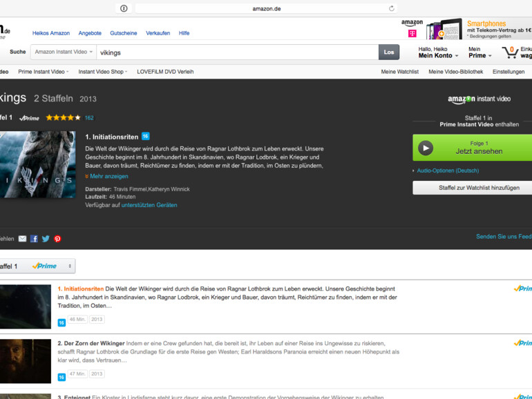The width and height of the screenshot is (532, 399).
Task: Click thumbnail of Der Zorn der Wikinger
Action: point(26,361)
